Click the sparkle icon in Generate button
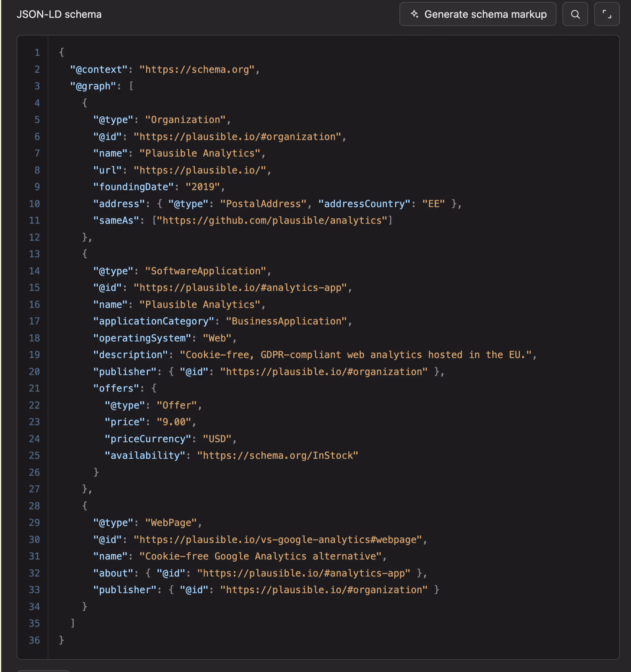 point(415,14)
